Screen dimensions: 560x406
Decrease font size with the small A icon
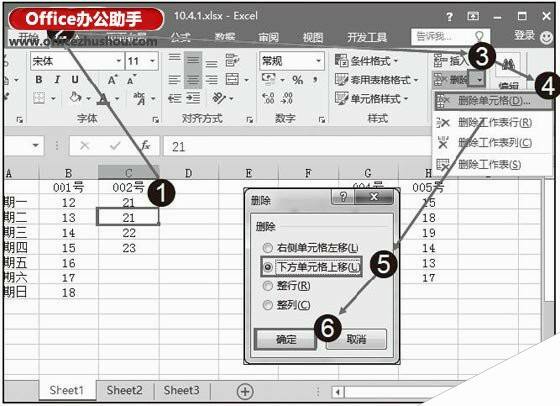click(x=131, y=80)
